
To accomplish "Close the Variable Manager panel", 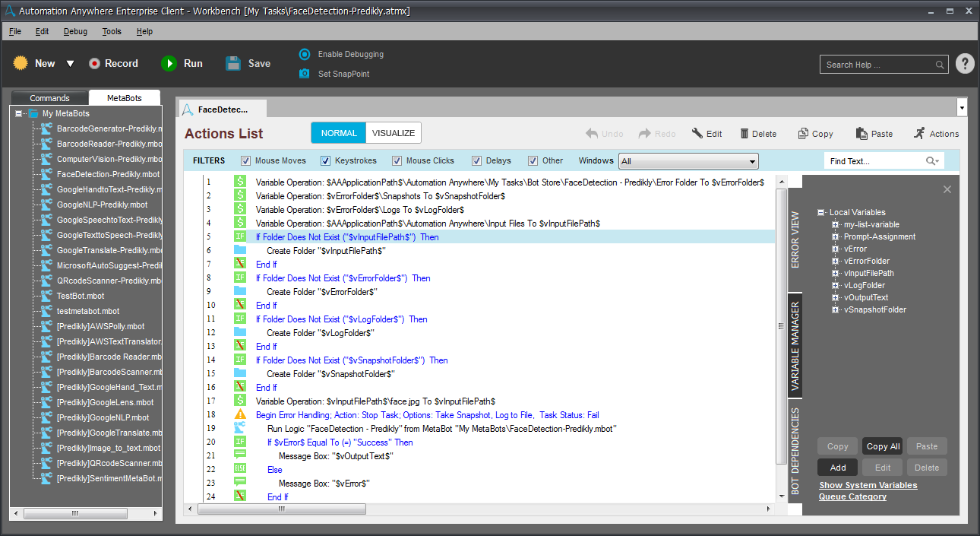I will [x=947, y=189].
